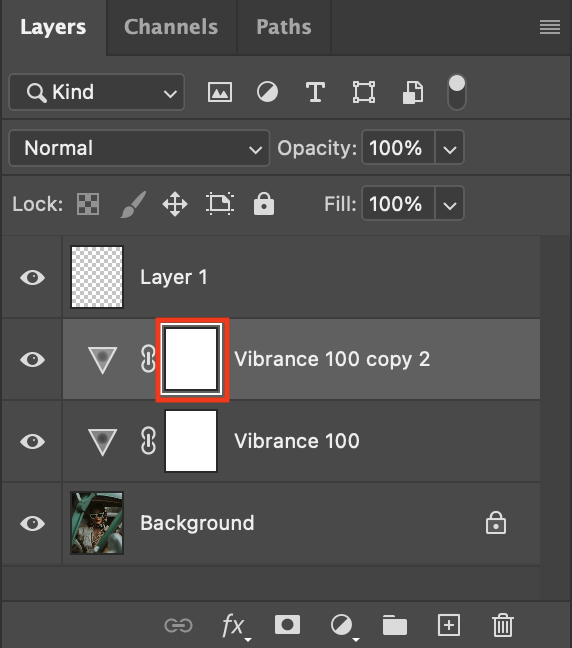Viewport: 572px width, 648px height.
Task: Click the link layers icon
Action: coord(178,625)
